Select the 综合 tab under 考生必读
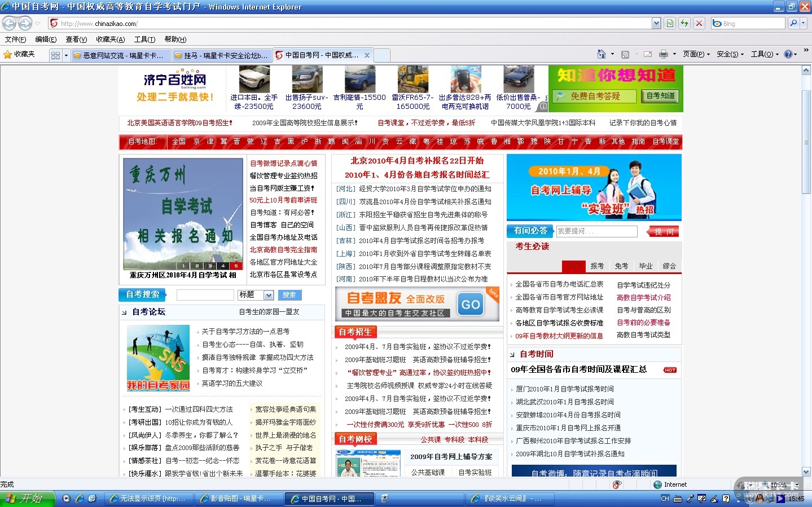Viewport: 812px width, 507px height. pos(669,266)
